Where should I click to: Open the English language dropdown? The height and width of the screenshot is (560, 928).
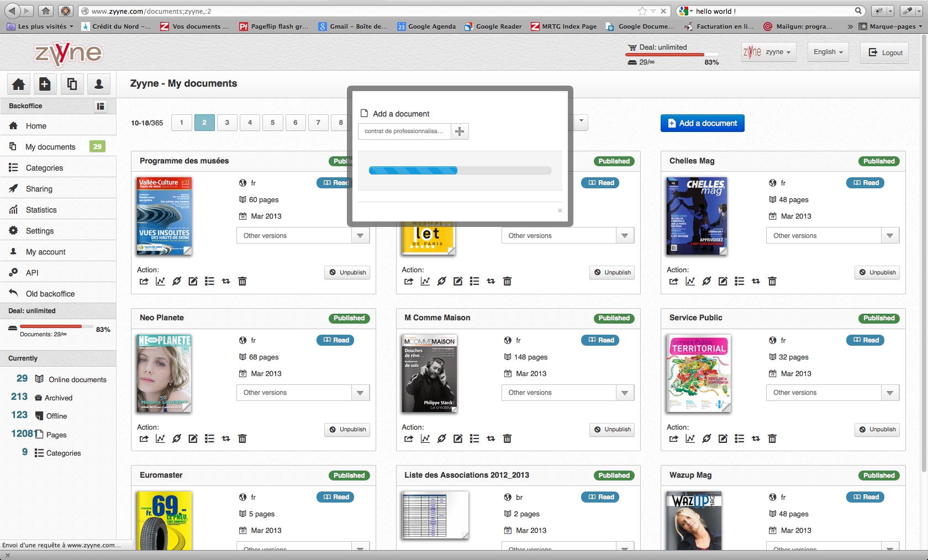[828, 52]
